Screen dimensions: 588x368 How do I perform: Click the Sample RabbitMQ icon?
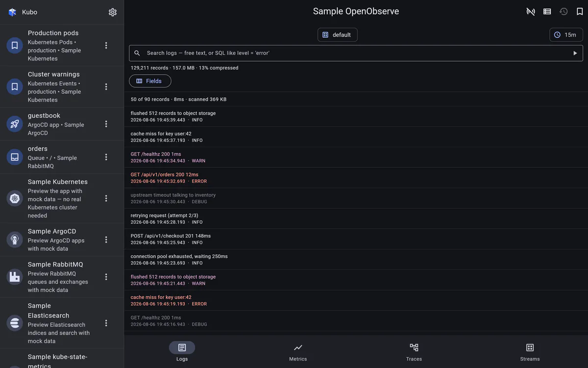coord(15,277)
